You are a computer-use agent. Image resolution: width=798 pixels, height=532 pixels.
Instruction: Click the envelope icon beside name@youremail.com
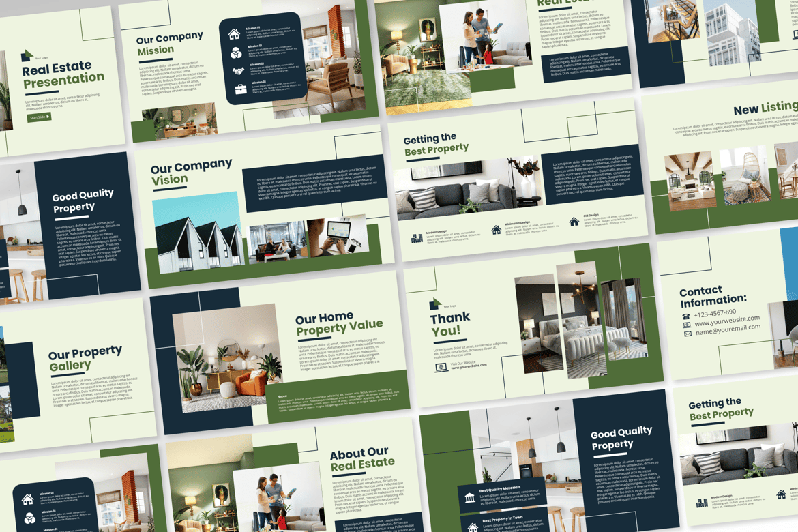tap(688, 334)
